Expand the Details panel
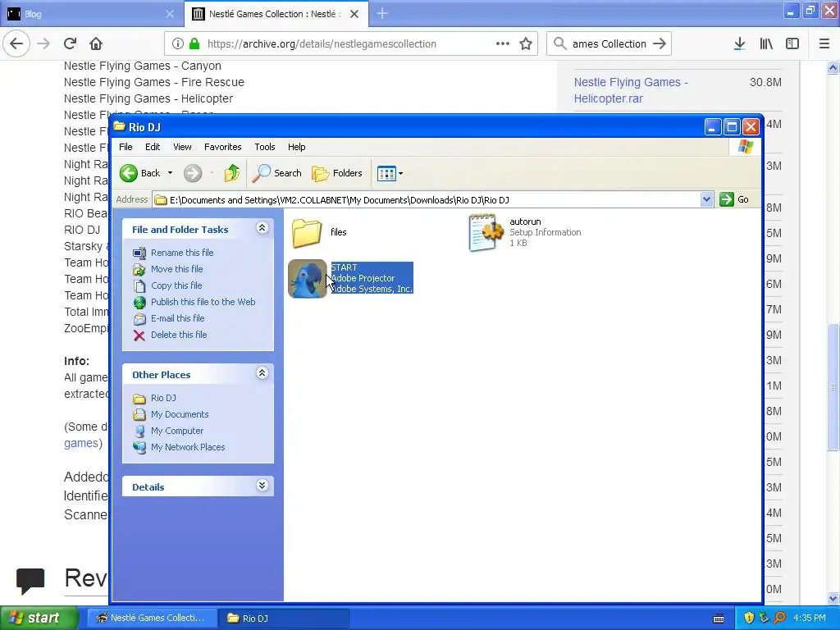This screenshot has height=630, width=840. coord(262,486)
